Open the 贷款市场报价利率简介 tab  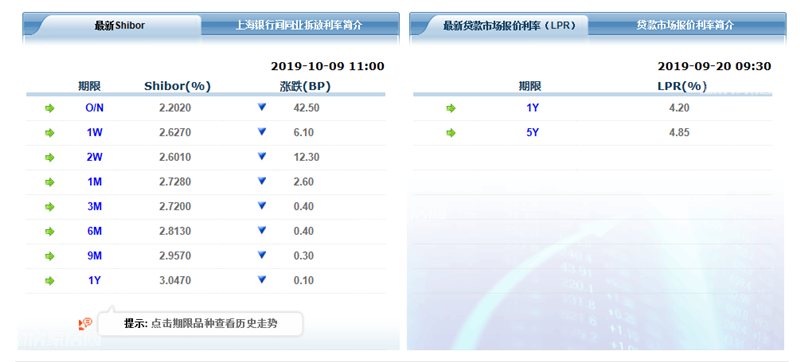[685, 25]
